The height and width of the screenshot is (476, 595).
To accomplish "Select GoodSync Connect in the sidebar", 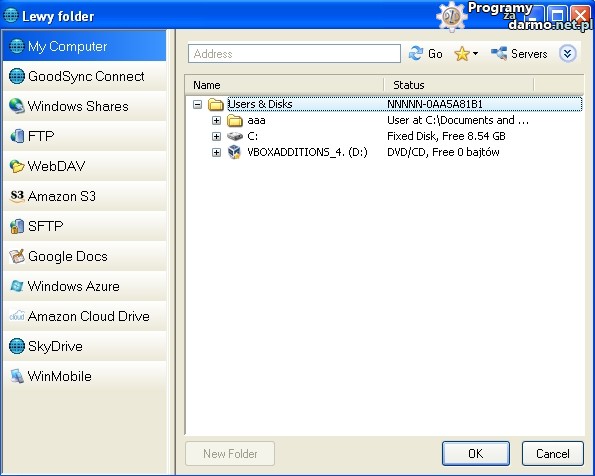I will pyautogui.click(x=84, y=76).
